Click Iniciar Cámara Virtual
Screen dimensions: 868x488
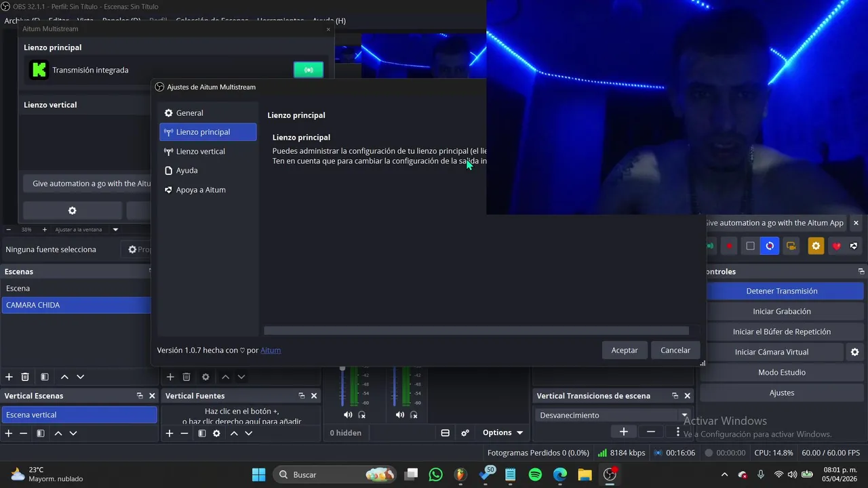772,352
